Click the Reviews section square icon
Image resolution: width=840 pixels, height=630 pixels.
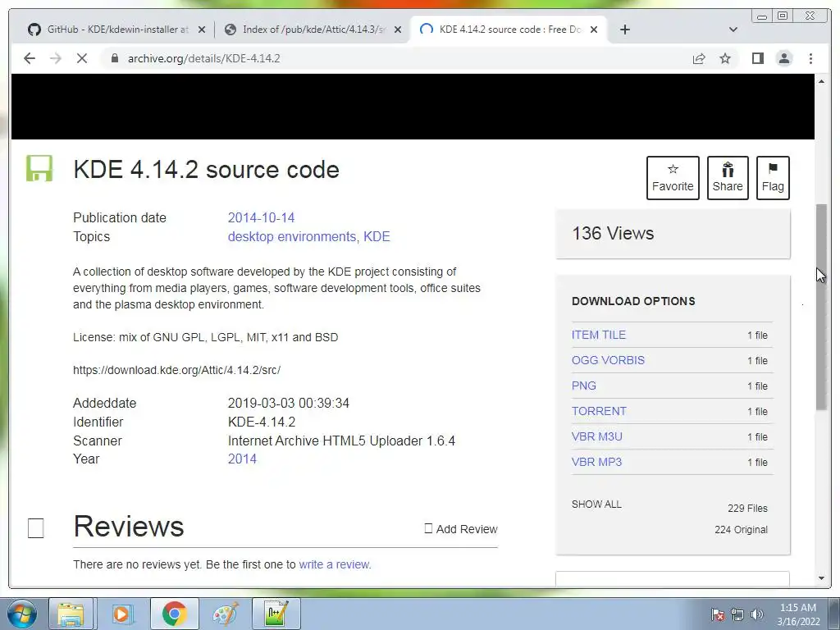(36, 528)
